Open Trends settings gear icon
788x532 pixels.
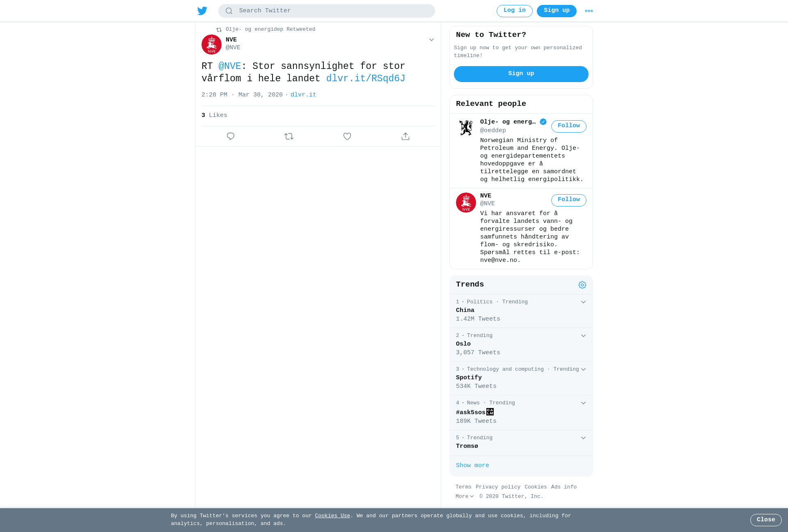(x=582, y=285)
